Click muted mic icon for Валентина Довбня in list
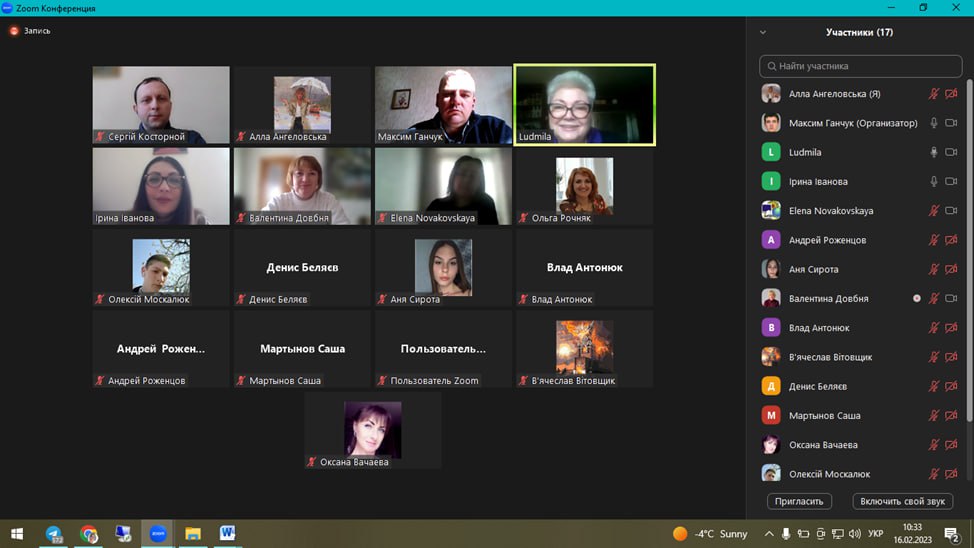This screenshot has height=548, width=974. [x=934, y=298]
